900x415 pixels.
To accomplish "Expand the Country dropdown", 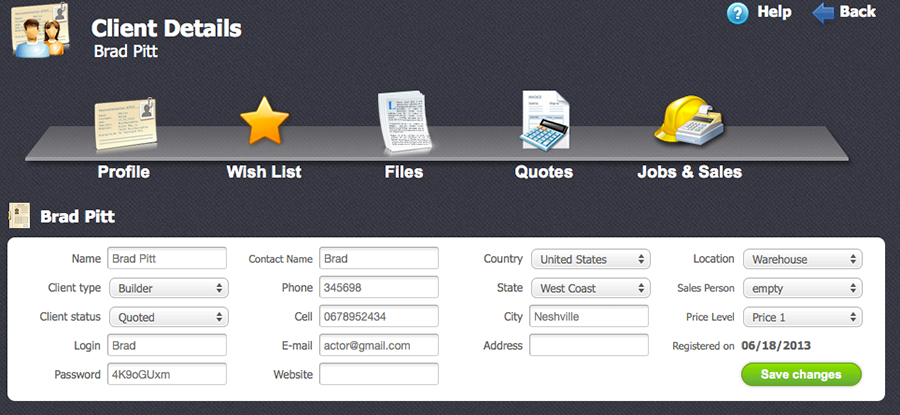I will (590, 259).
